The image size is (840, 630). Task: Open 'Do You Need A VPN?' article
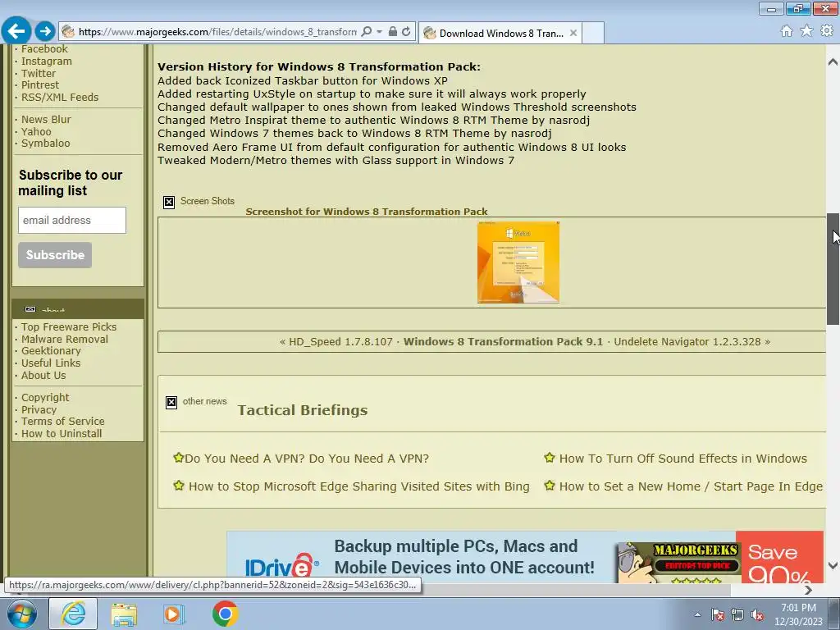click(307, 459)
